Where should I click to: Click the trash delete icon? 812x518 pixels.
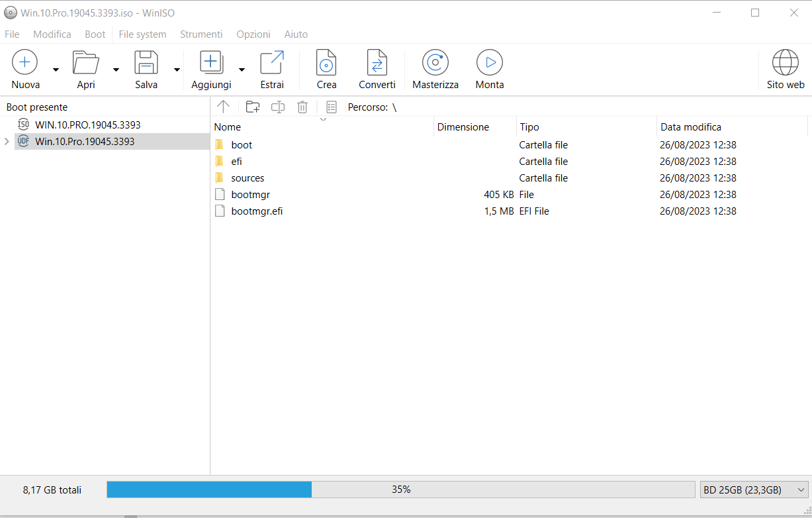(x=302, y=107)
